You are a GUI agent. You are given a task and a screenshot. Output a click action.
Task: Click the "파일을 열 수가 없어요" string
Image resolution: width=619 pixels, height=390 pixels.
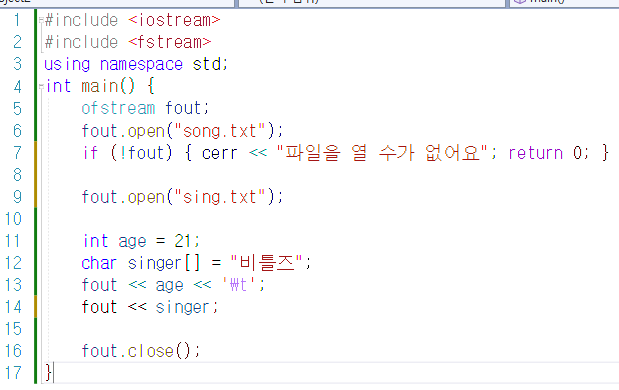(382, 153)
